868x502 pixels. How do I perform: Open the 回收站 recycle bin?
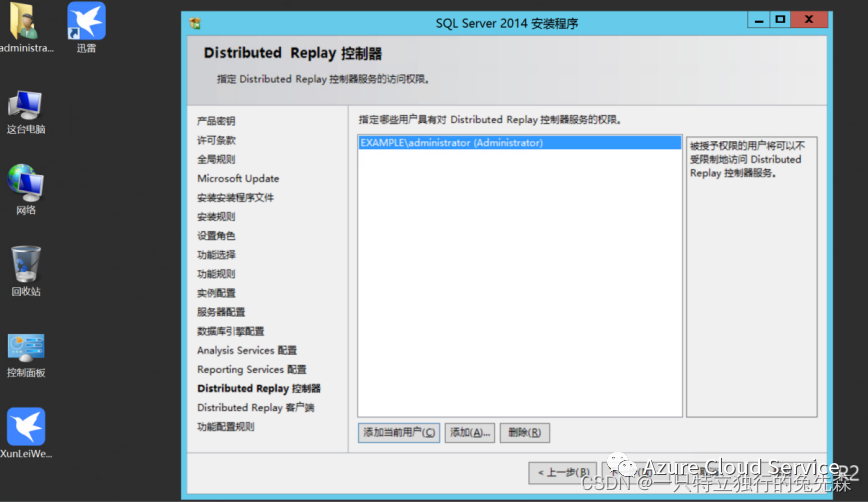[25, 271]
